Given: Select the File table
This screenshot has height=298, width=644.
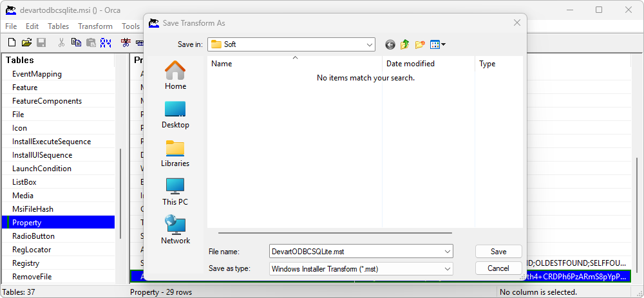Looking at the screenshot, I should pos(59,115).
